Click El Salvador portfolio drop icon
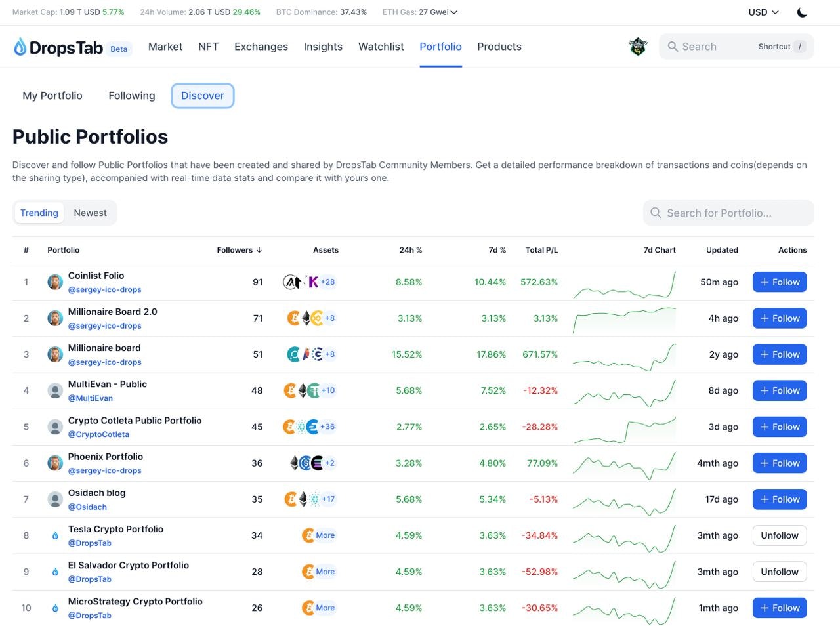This screenshot has width=840, height=626. [x=55, y=572]
